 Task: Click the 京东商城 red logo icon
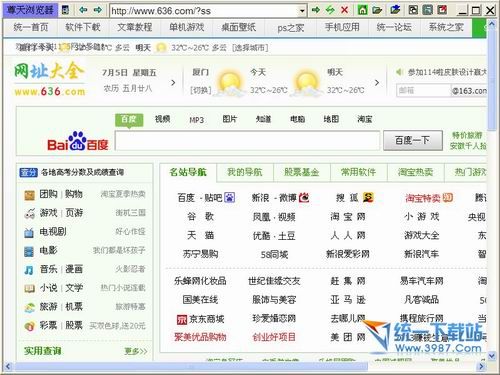point(182,320)
